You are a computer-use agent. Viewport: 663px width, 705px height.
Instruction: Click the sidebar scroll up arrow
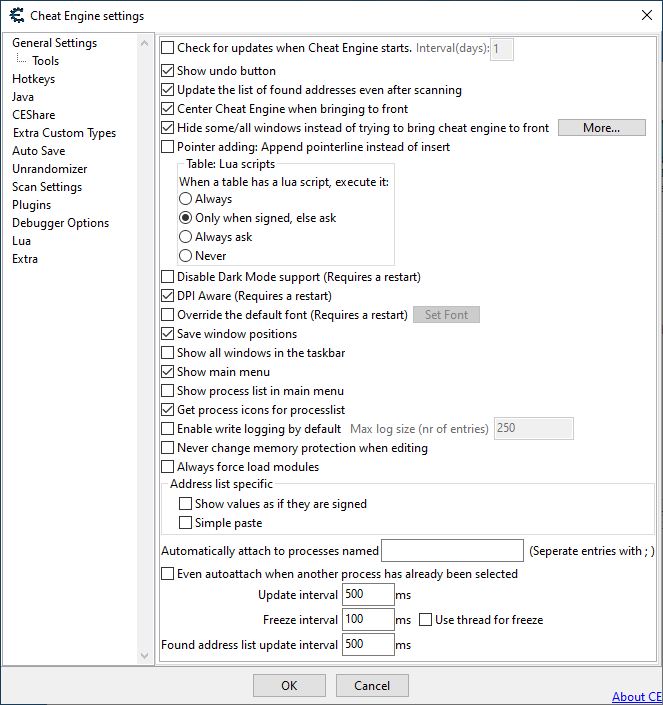[144, 43]
